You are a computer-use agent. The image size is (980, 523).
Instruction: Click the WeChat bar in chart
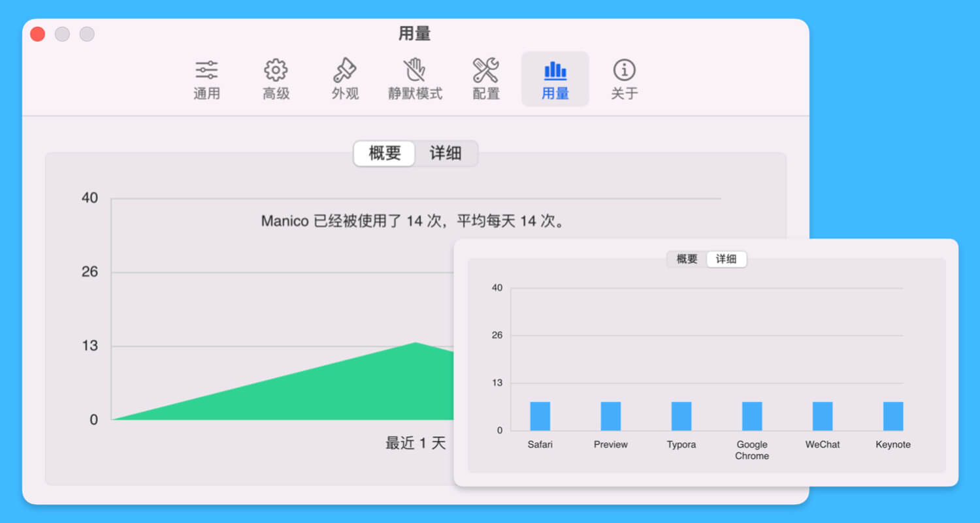[822, 416]
